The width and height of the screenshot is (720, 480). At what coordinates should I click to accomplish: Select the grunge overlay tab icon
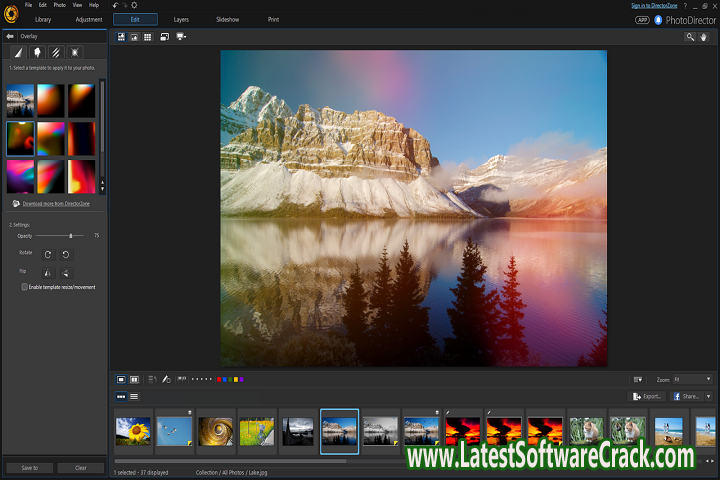click(37, 52)
